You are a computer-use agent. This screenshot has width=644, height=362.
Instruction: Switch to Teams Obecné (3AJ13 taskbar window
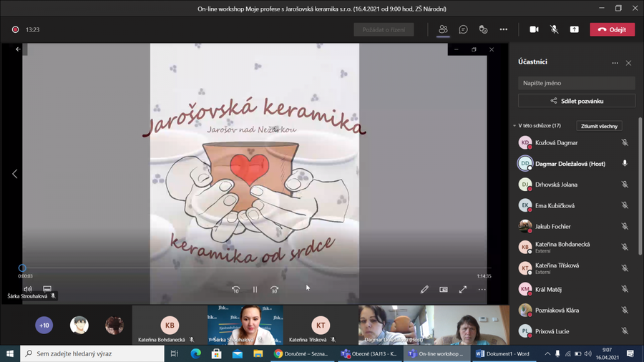(x=369, y=353)
